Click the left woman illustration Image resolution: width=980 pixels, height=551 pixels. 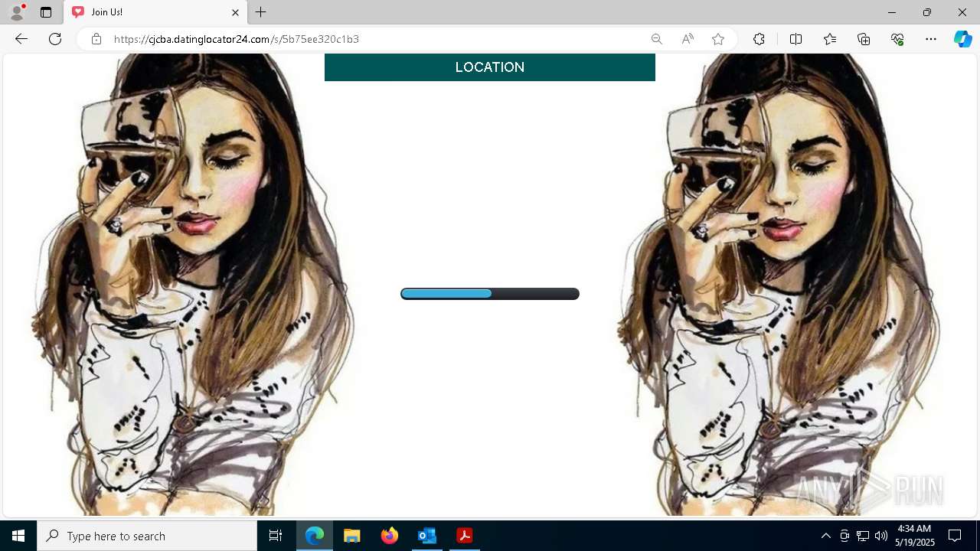click(x=191, y=285)
